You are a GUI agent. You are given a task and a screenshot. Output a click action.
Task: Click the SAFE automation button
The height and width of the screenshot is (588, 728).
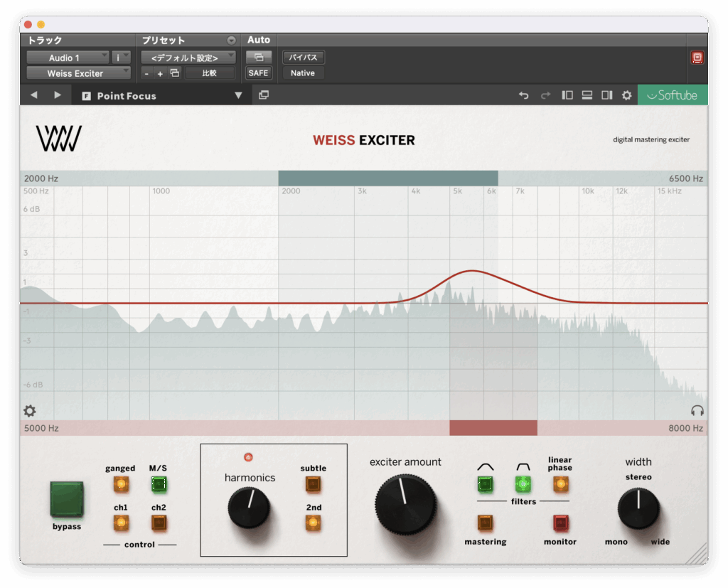click(258, 73)
